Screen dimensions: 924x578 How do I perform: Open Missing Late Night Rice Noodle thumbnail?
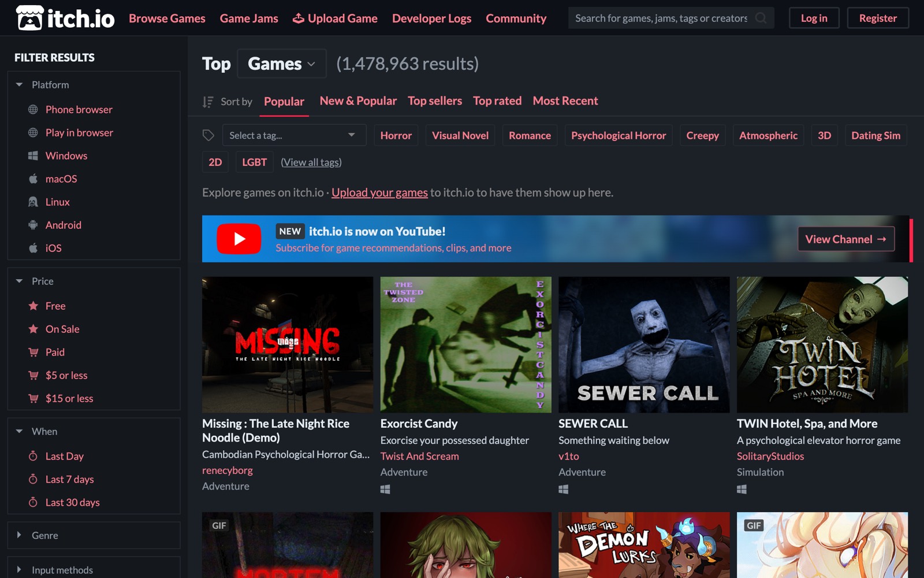288,344
